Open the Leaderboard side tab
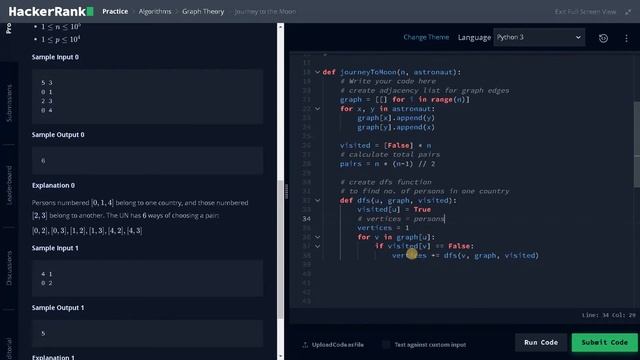The image size is (640, 360). tap(9, 185)
